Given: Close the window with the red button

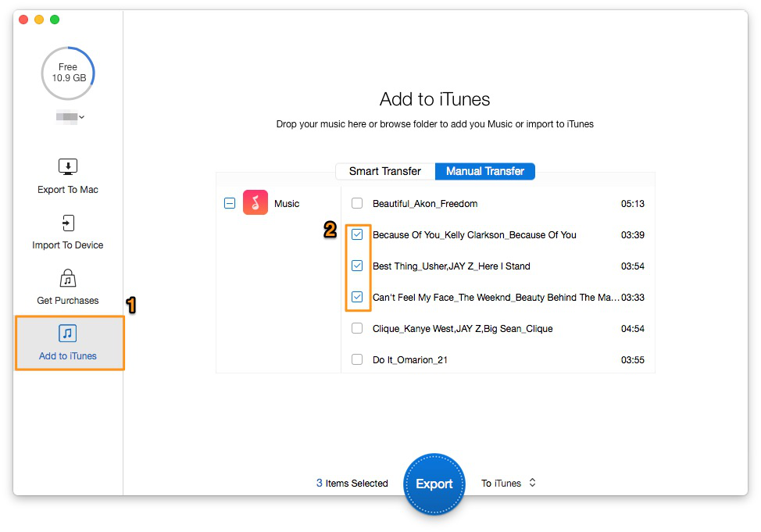Looking at the screenshot, I should coord(23,20).
